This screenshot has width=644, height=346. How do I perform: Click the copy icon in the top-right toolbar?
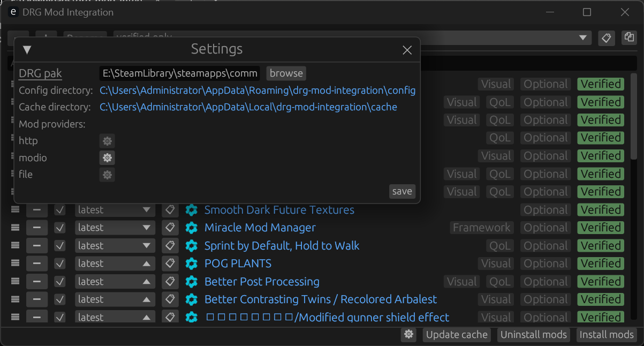[628, 37]
